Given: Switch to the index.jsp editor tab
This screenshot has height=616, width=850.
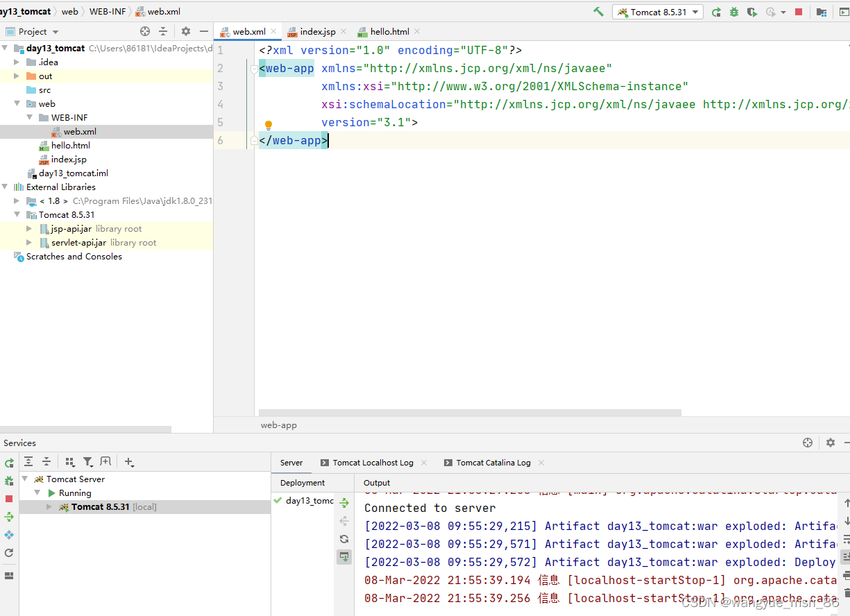Looking at the screenshot, I should (x=318, y=32).
